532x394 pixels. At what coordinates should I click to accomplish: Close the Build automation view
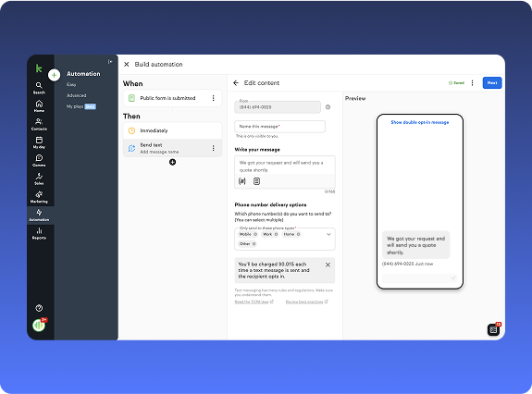[127, 65]
